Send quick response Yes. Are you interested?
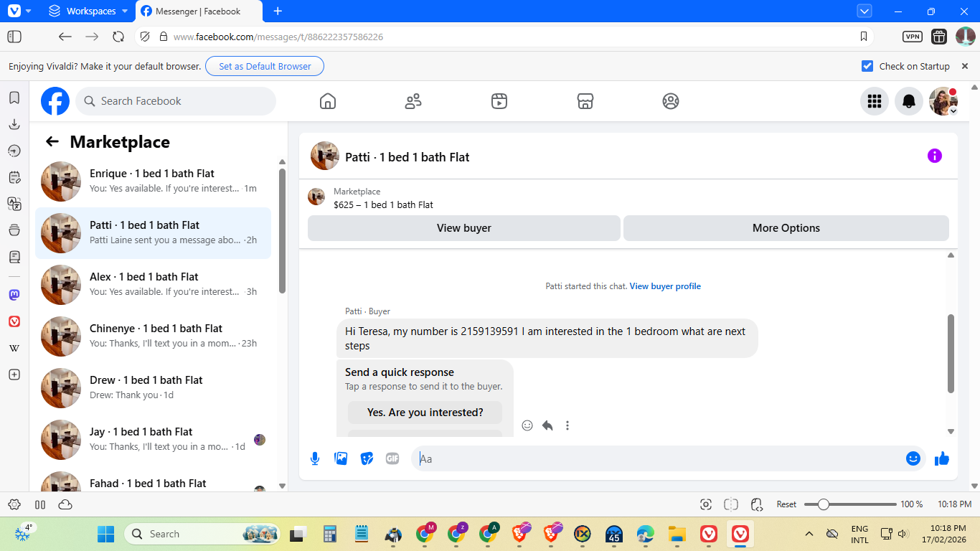 point(425,413)
